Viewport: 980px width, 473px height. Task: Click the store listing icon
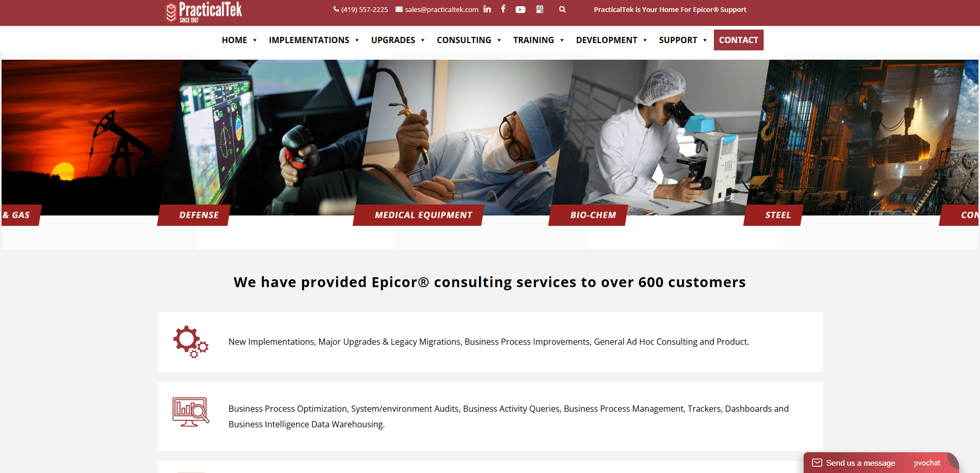click(x=540, y=9)
